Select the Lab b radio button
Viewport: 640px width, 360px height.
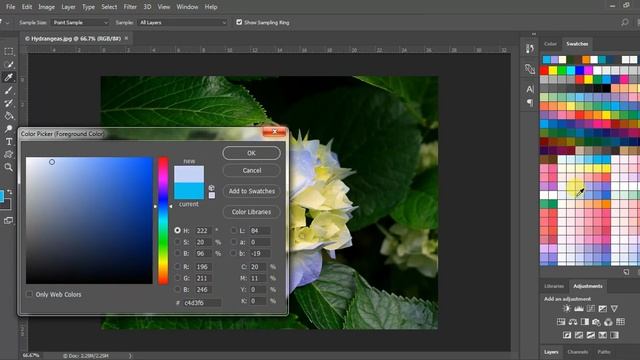click(x=233, y=253)
